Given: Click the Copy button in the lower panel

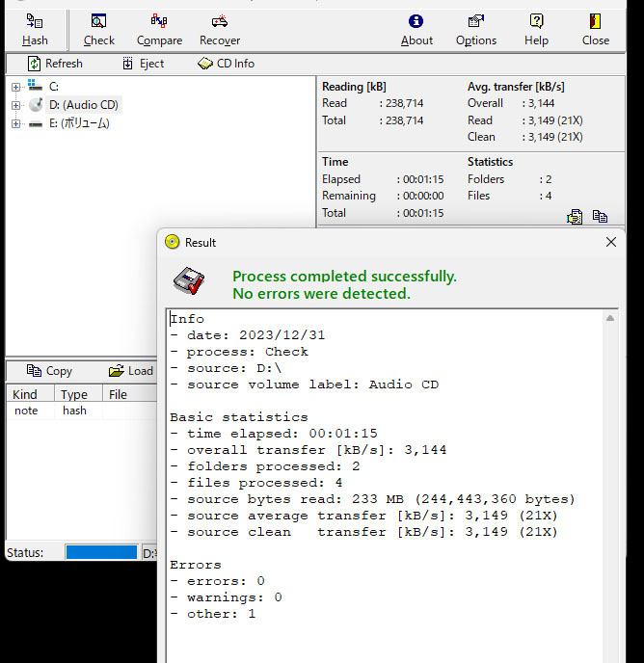Looking at the screenshot, I should (x=49, y=371).
